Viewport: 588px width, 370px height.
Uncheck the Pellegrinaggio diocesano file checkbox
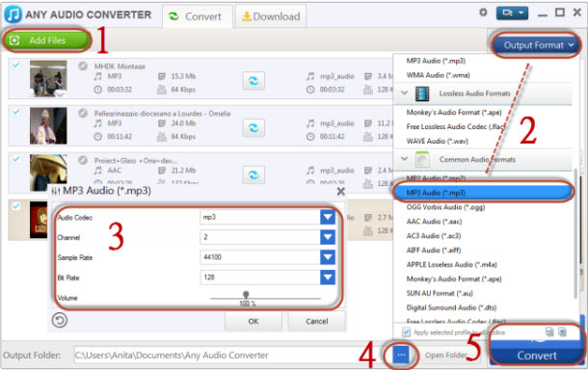15,112
